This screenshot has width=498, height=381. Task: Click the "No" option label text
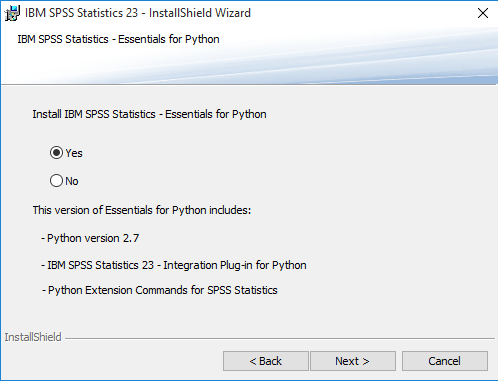[72, 181]
